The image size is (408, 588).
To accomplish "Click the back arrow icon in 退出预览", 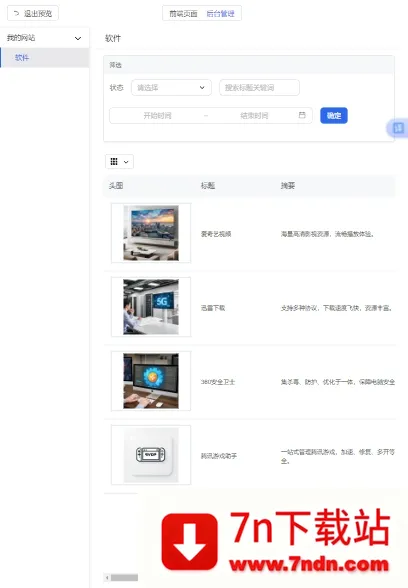I will pos(16,14).
